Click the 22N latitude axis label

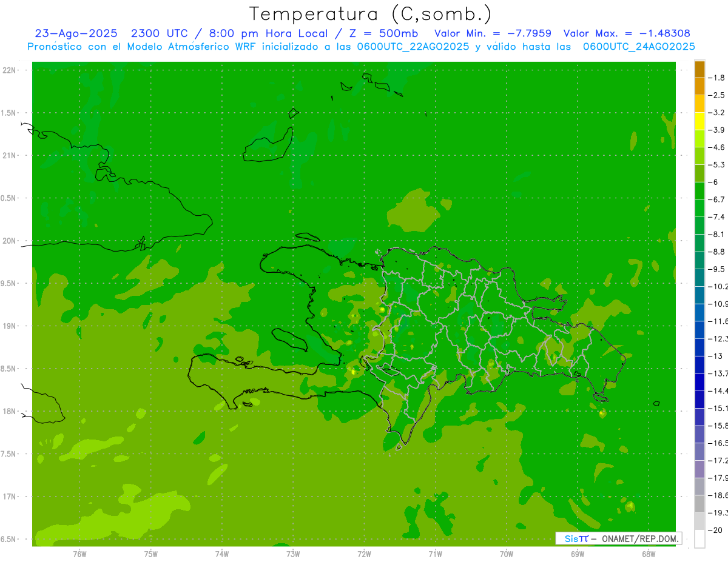[x=10, y=70]
